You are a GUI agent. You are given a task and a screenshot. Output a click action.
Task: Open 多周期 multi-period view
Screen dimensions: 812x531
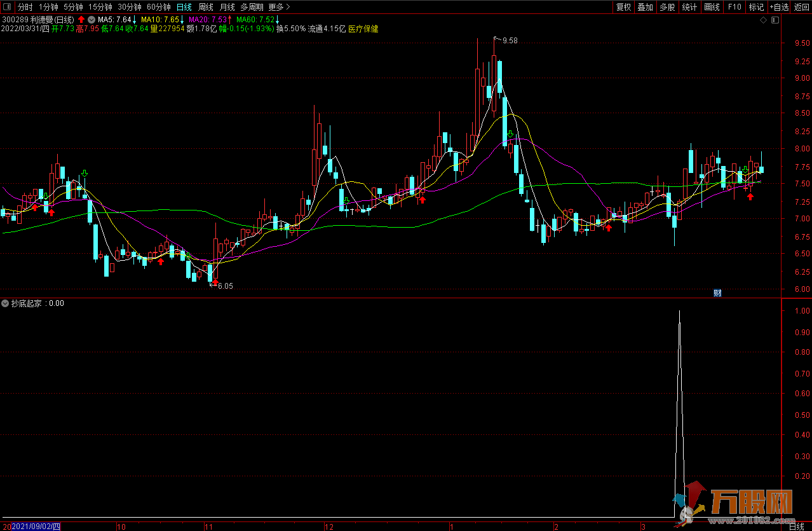click(252, 7)
